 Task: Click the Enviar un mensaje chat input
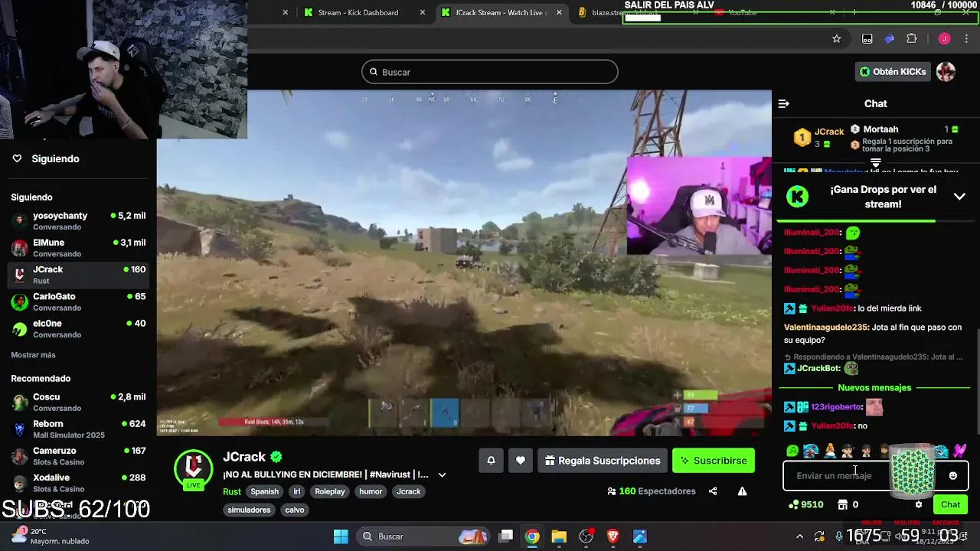(875, 476)
